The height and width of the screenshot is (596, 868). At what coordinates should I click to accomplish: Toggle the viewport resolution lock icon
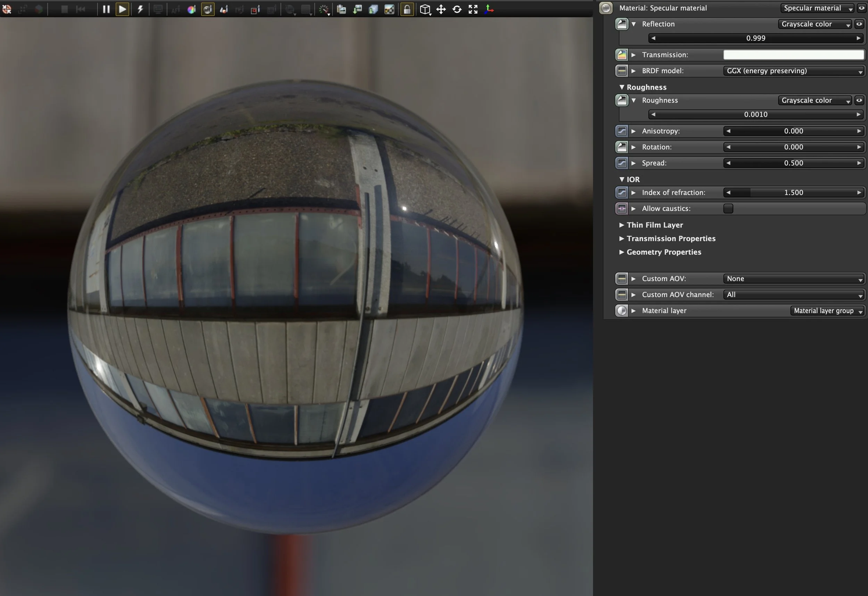click(x=407, y=9)
